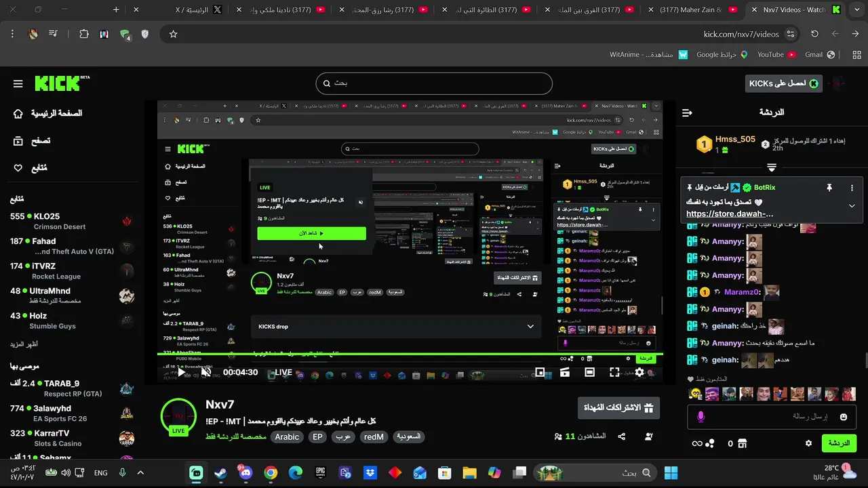868x488 pixels.
Task: Open recommended channel 3alawyhd
Action: coord(71,413)
